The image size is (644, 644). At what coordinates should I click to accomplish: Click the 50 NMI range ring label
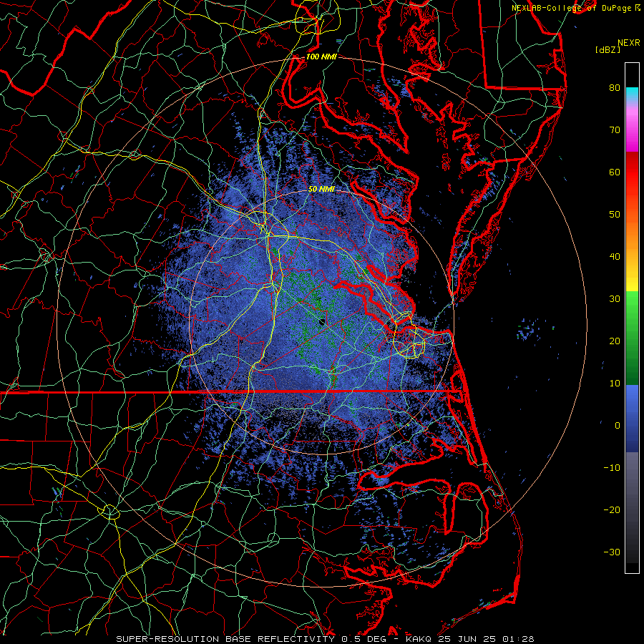click(321, 189)
